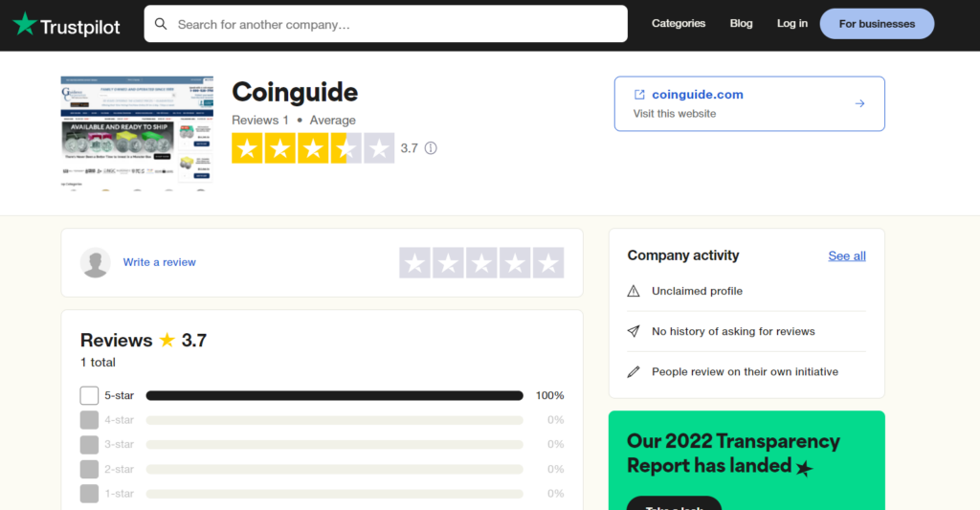Click the search magnifier icon
Image resolution: width=980 pixels, height=510 pixels.
[161, 24]
